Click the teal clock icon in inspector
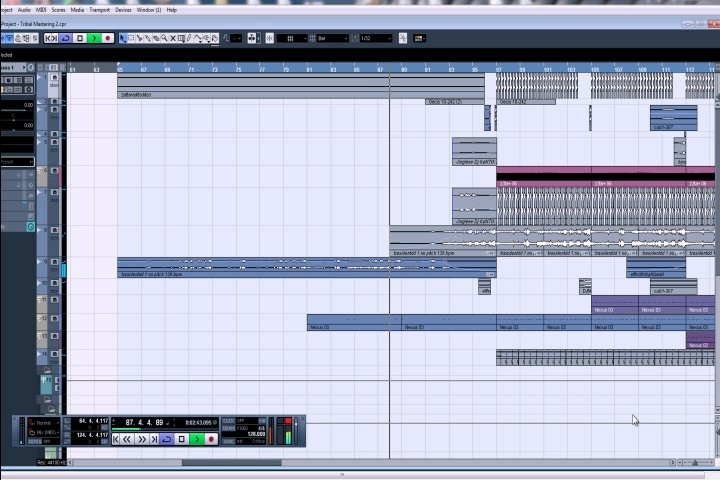Screen dimensions: 720x480 coord(30,227)
